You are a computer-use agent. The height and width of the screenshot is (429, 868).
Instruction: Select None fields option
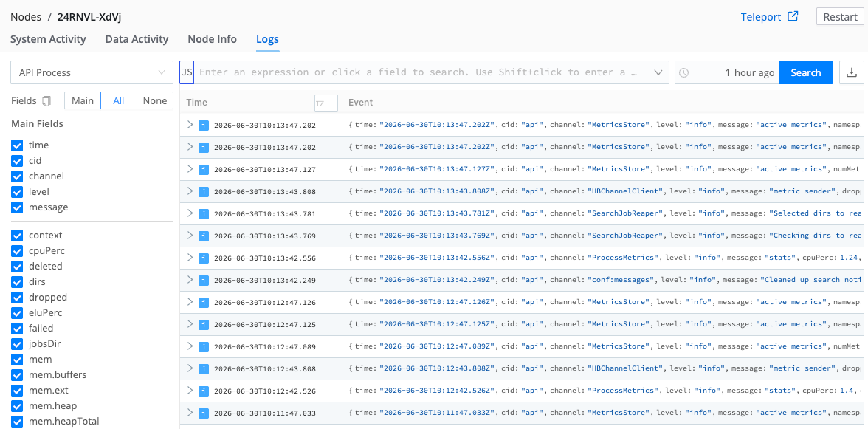pyautogui.click(x=155, y=100)
